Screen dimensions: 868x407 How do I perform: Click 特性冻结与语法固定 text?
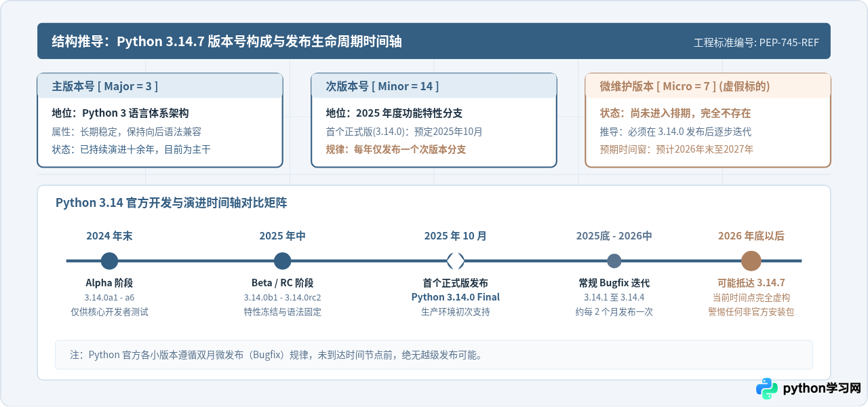tap(282, 312)
